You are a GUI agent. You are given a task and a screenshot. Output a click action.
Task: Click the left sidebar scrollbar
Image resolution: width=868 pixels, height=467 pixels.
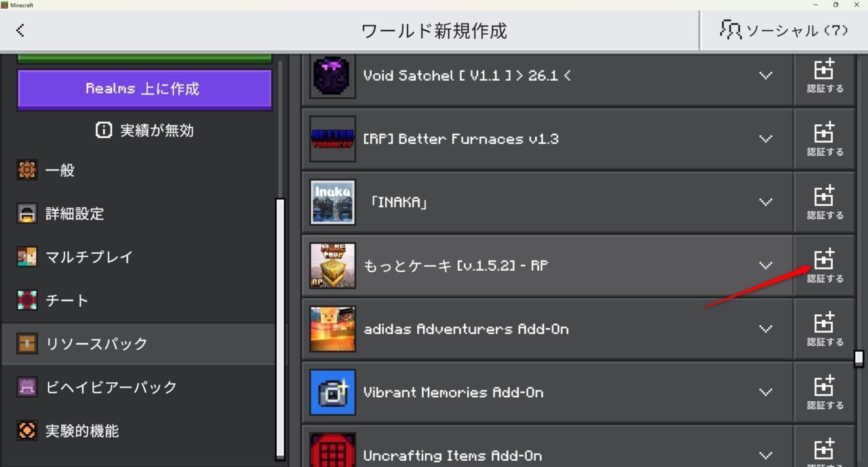(x=280, y=328)
